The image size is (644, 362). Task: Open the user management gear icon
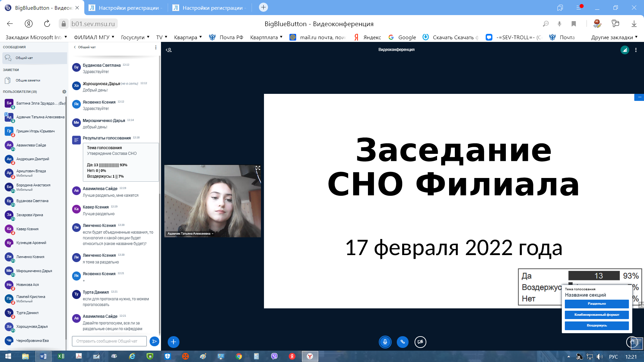tap(64, 92)
